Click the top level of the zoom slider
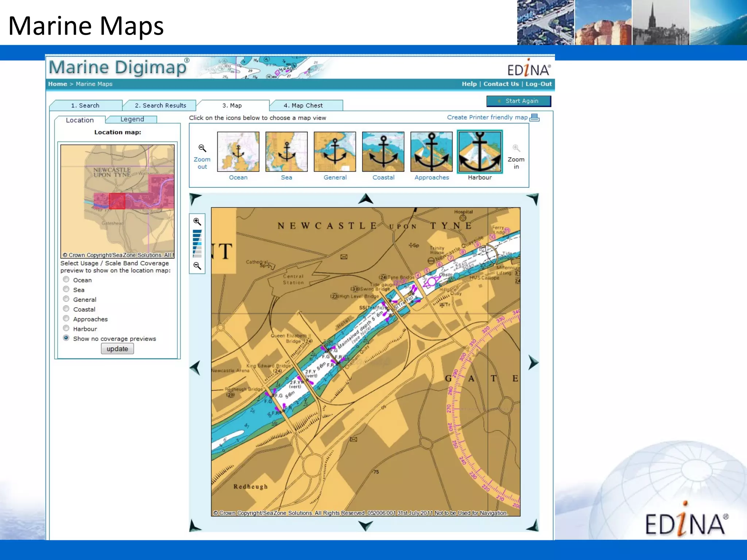This screenshot has height=560, width=747. pos(197,232)
